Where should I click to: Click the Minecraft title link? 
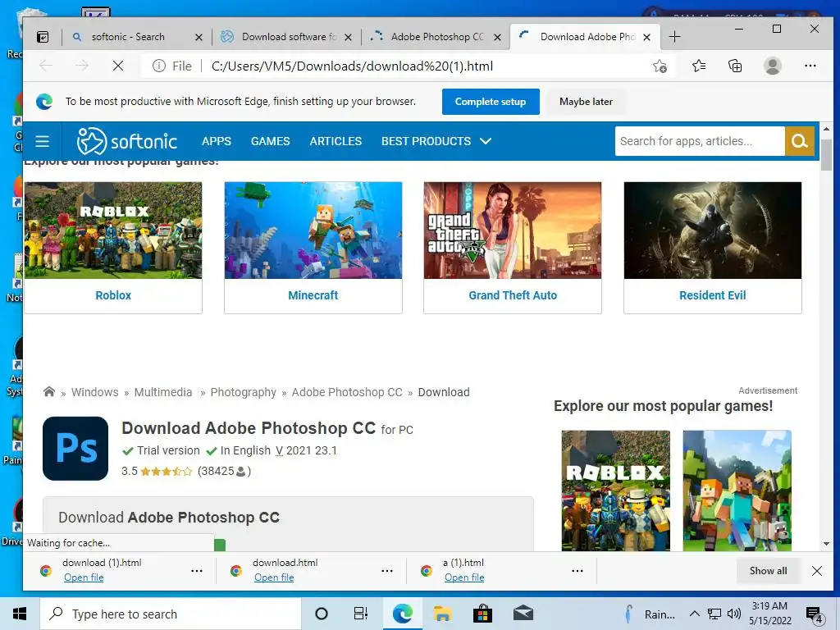[313, 295]
